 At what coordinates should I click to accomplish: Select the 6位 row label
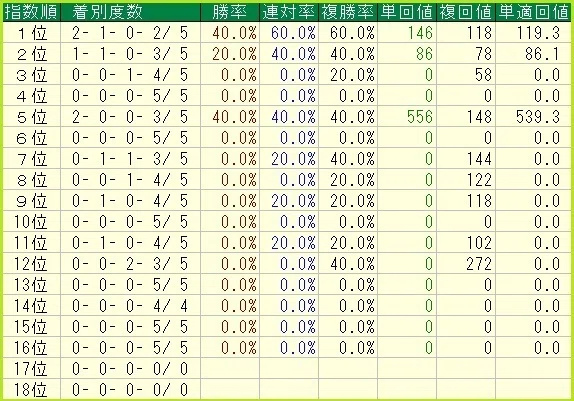coord(32,138)
